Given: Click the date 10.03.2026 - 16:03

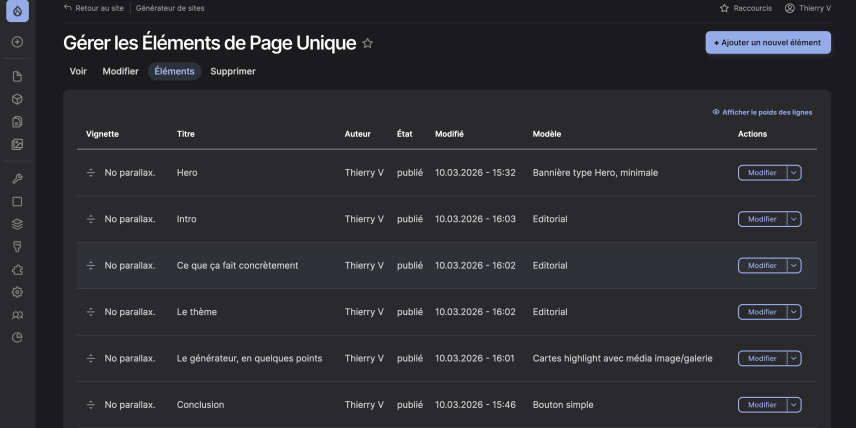Looking at the screenshot, I should [x=475, y=219].
